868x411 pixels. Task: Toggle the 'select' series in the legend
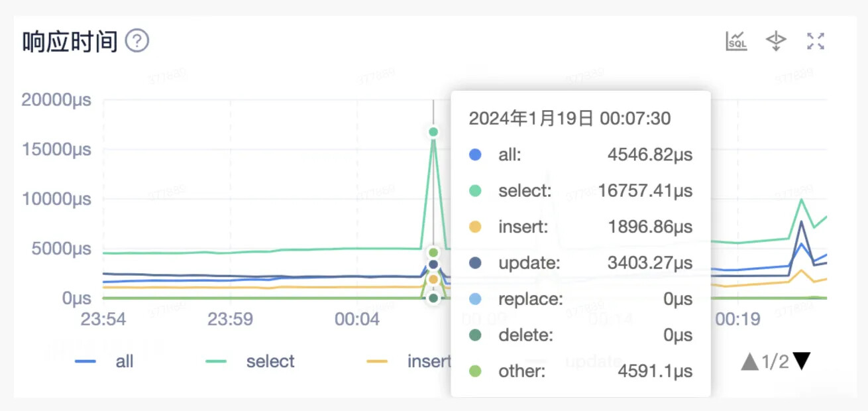pyautogui.click(x=252, y=361)
